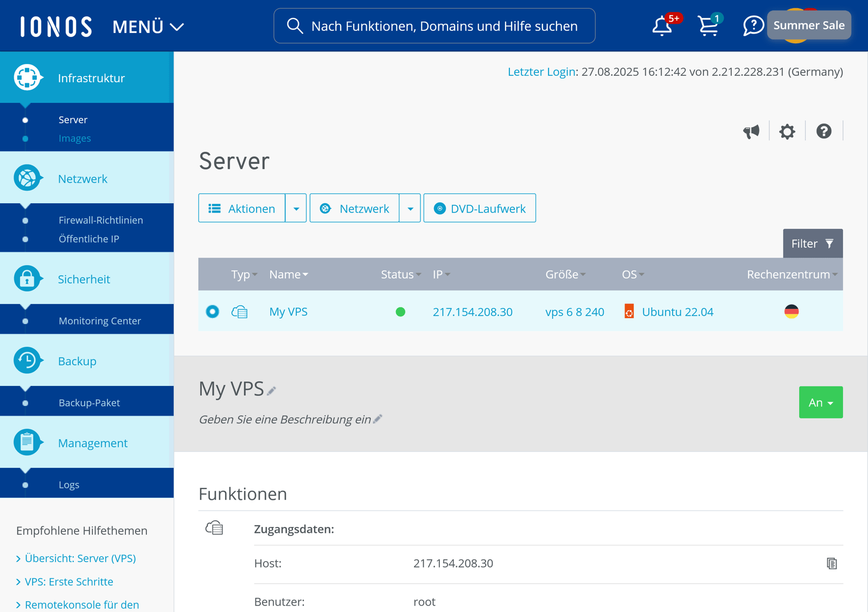The height and width of the screenshot is (612, 868).
Task: Toggle server power with the green An button
Action: tap(821, 402)
